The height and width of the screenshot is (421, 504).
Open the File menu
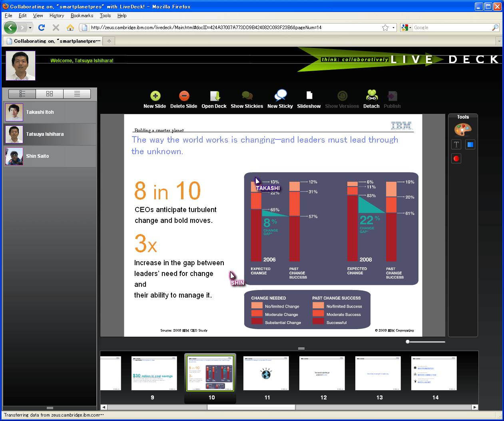click(8, 16)
